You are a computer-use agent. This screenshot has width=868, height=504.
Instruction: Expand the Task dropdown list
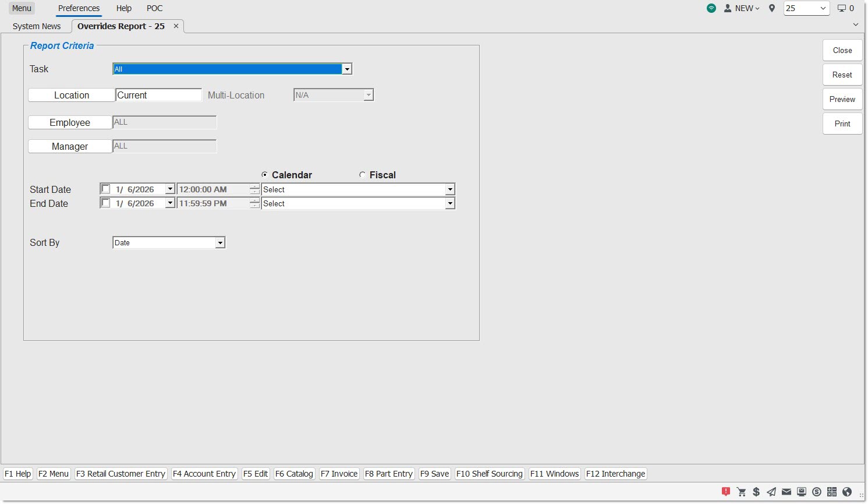point(347,69)
